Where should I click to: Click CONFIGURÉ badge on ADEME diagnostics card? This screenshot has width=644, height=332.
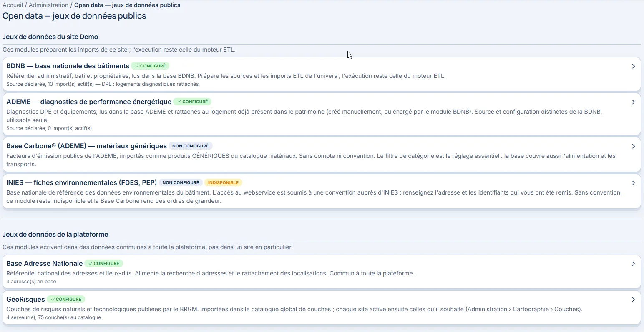tap(192, 102)
